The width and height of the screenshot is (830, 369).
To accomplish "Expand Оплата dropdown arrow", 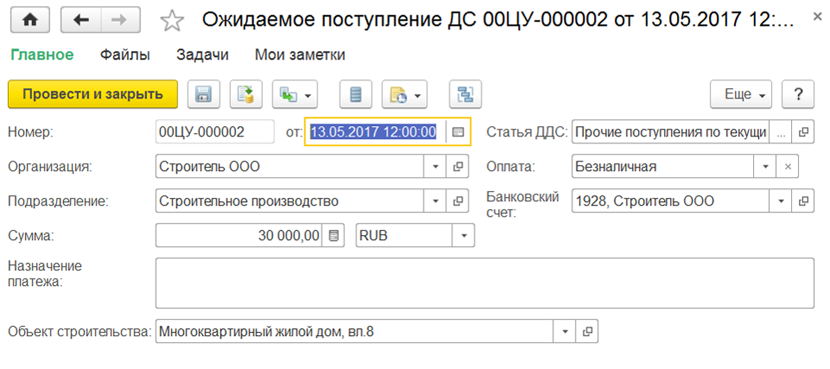I will (x=765, y=167).
